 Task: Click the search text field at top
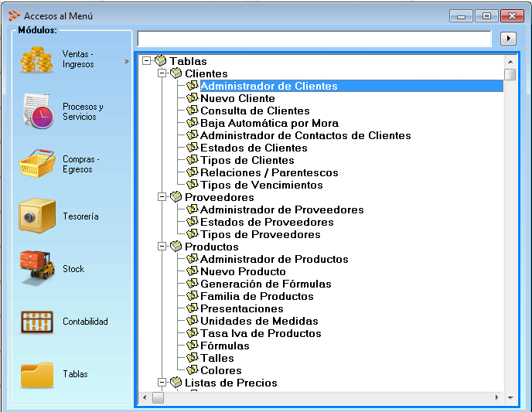pos(314,39)
